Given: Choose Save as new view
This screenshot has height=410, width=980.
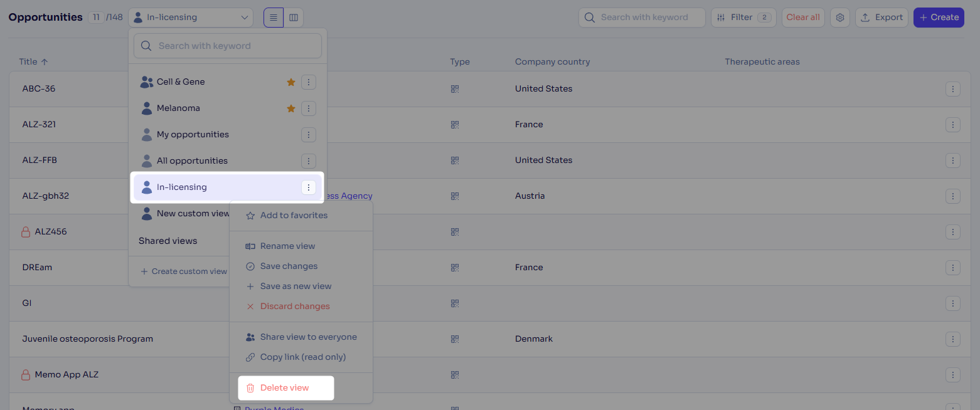Looking at the screenshot, I should [x=296, y=286].
